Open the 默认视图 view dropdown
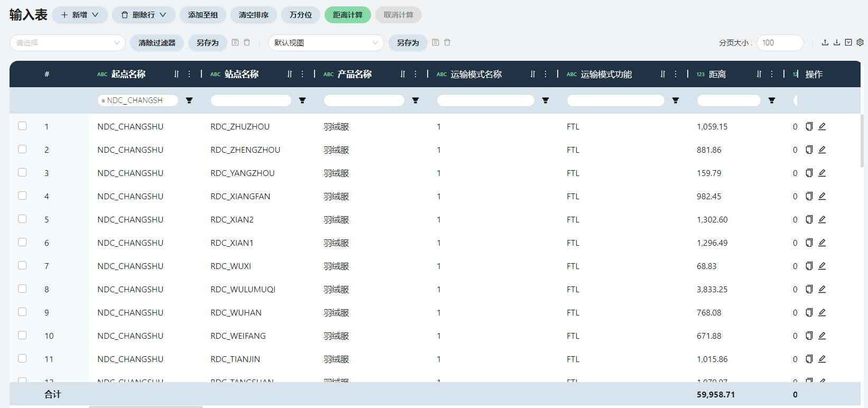This screenshot has width=868, height=408. coord(326,43)
